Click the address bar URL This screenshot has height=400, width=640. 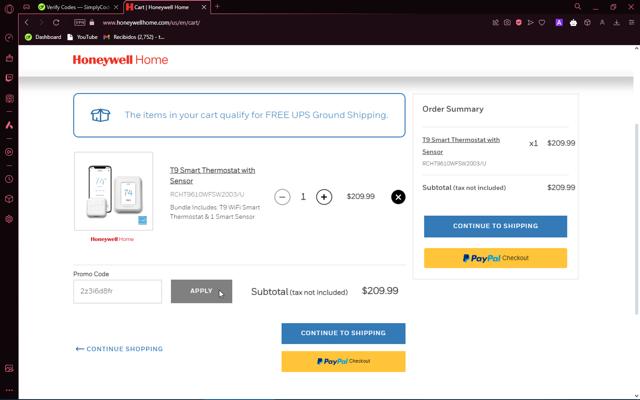point(151,22)
